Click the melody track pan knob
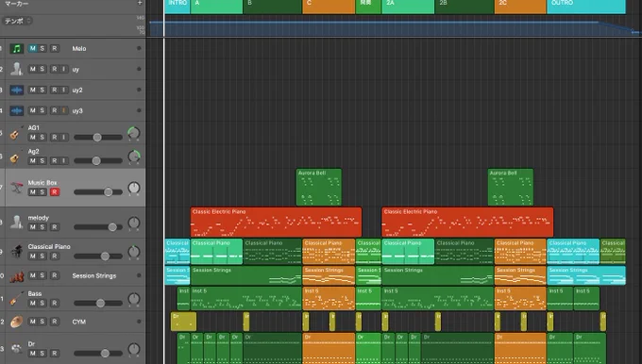Screen dimensions: 642x364 (x=134, y=223)
